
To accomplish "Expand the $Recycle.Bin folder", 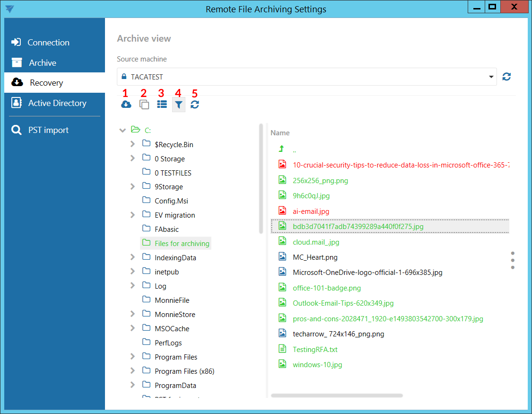I will pyautogui.click(x=133, y=144).
